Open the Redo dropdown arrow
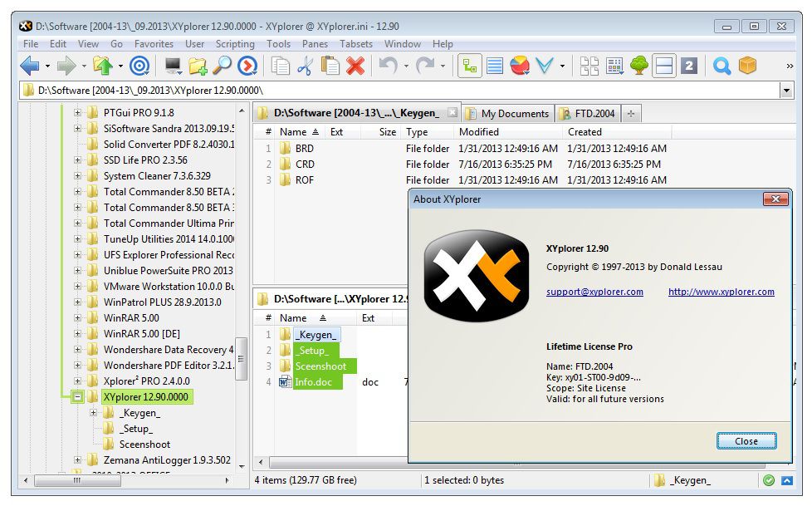This screenshot has width=812, height=506. click(443, 66)
